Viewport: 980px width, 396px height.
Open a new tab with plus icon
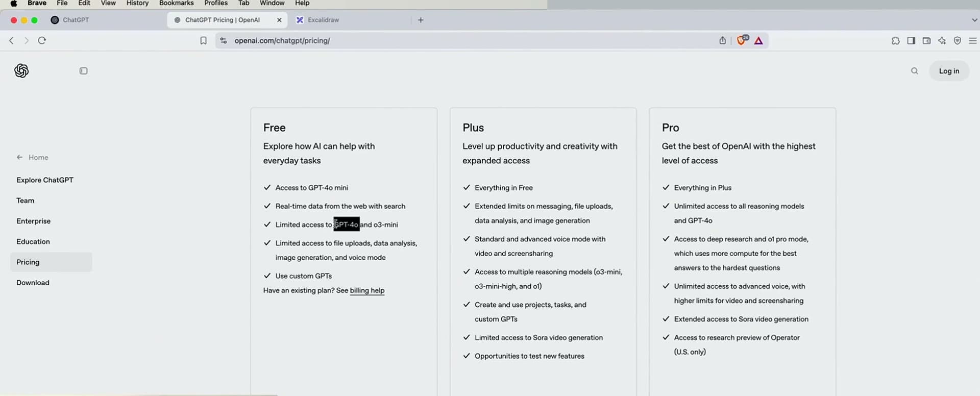coord(421,20)
